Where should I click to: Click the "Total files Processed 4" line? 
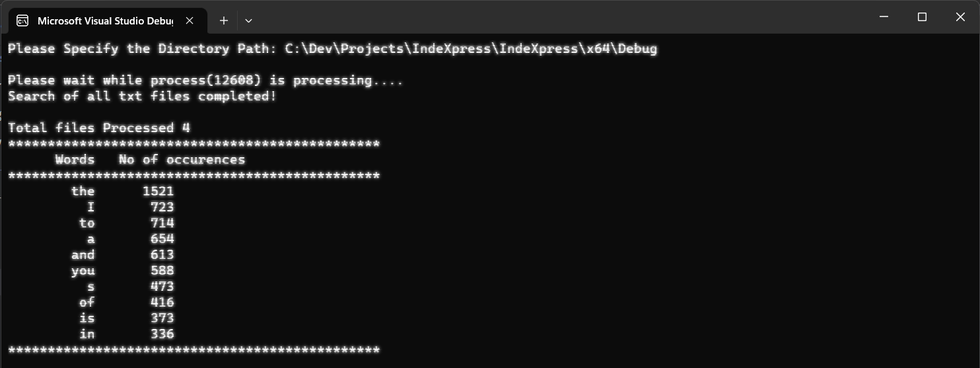[x=99, y=128]
